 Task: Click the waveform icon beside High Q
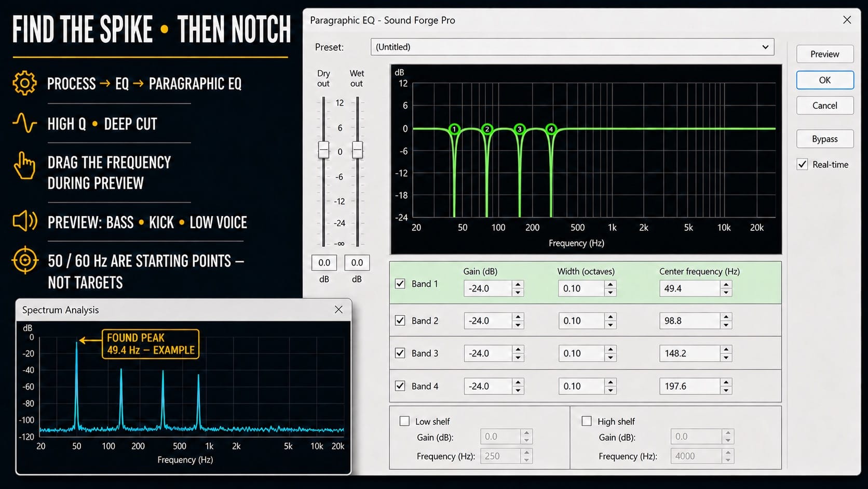[24, 123]
